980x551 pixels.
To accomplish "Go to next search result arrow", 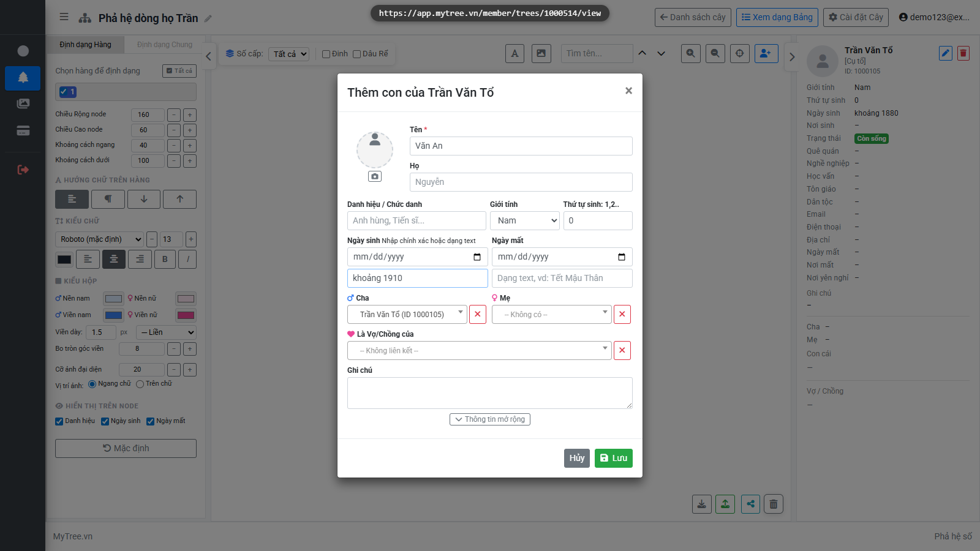I will click(x=661, y=53).
